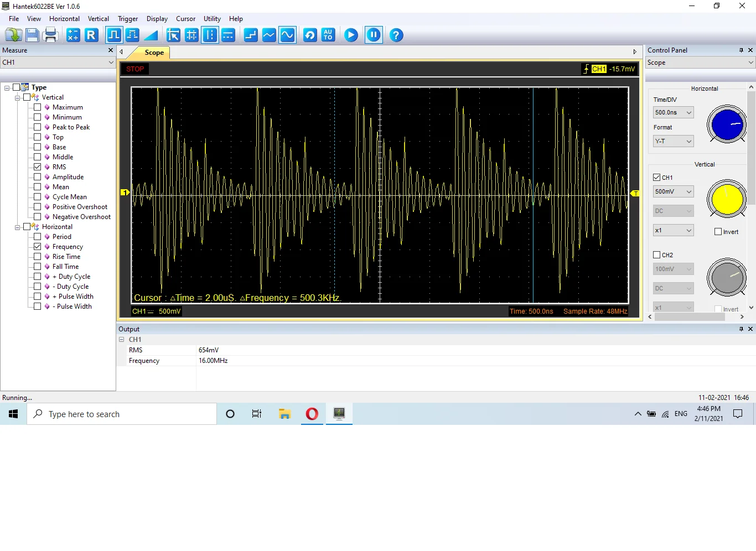Enable the CH2 channel checkbox
756x551 pixels.
657,255
